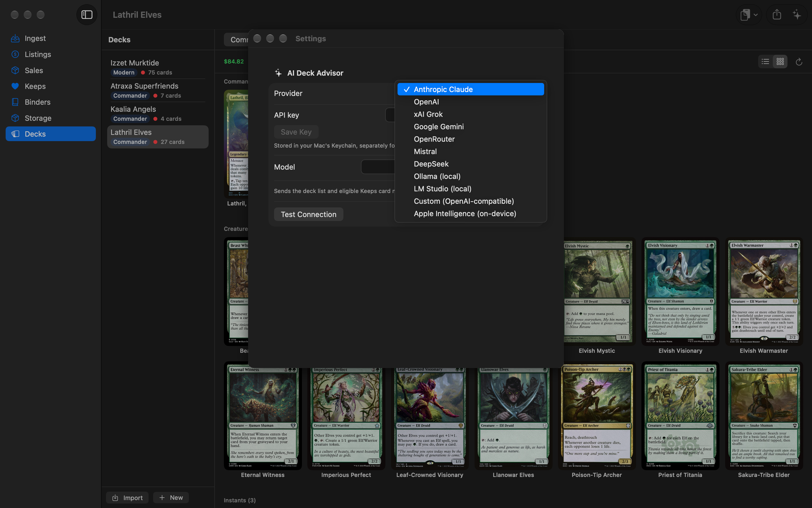Click the $84.82 deck price
The height and width of the screenshot is (508, 812).
click(x=234, y=62)
